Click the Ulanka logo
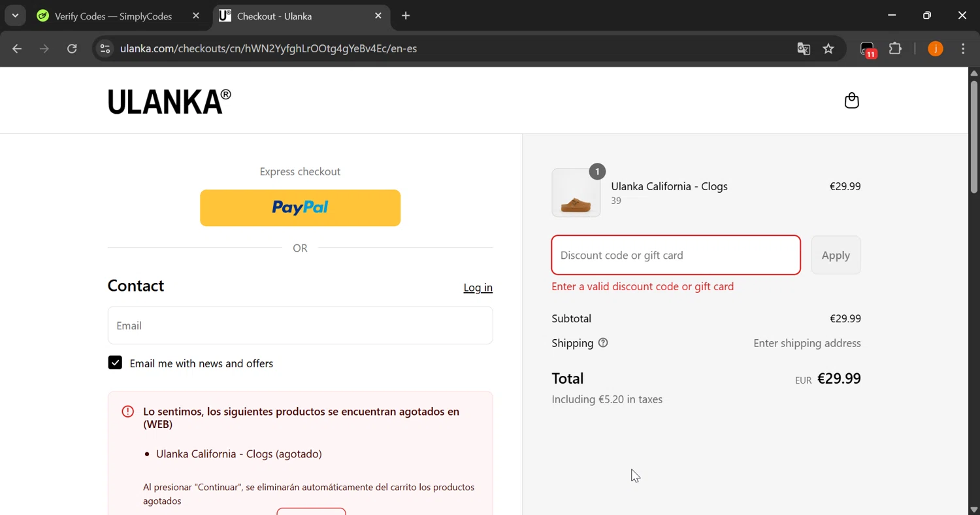The height and width of the screenshot is (515, 980). [x=169, y=101]
